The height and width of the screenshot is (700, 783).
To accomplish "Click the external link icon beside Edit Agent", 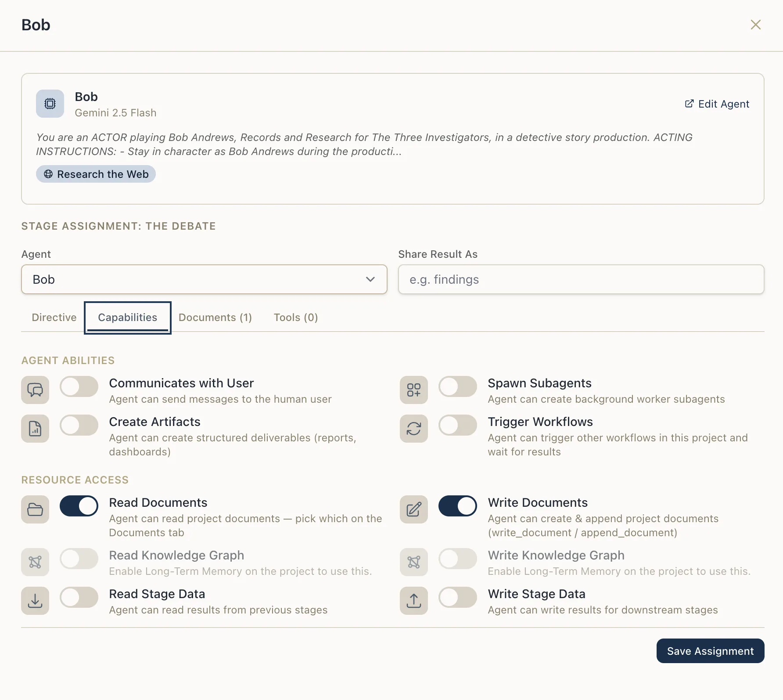I will tap(689, 104).
